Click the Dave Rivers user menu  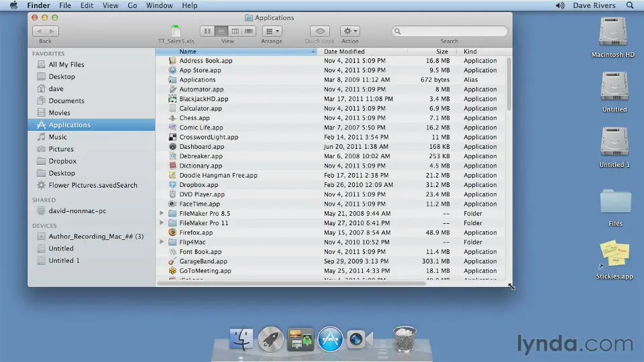tap(594, 5)
